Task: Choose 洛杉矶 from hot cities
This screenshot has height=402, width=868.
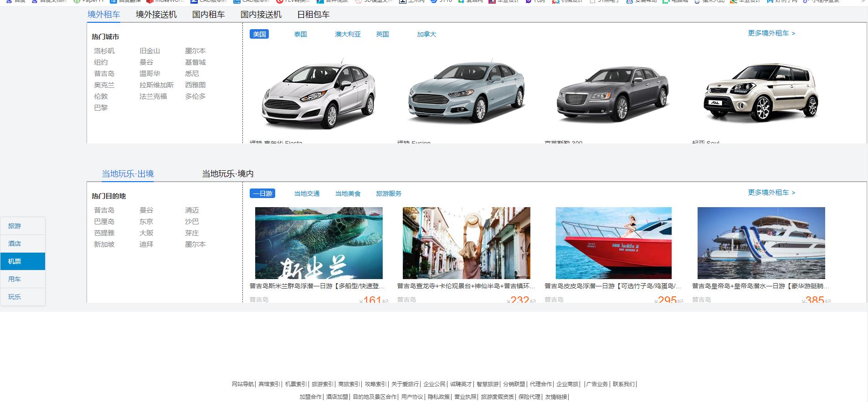Action: pos(104,51)
